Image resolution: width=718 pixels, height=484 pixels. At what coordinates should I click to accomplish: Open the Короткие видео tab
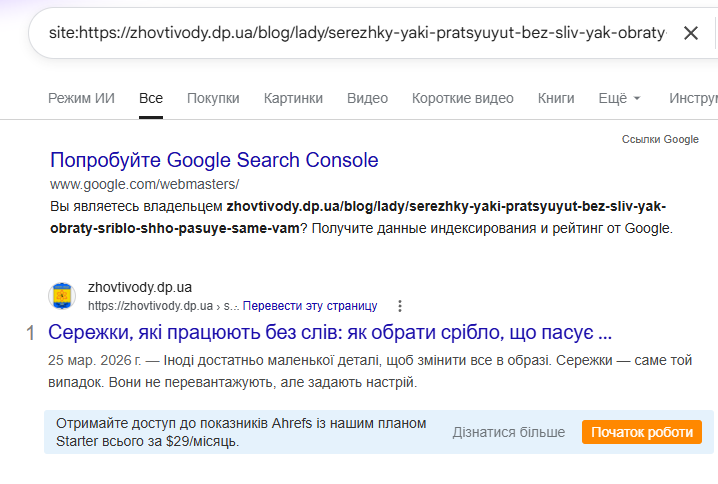(x=462, y=98)
